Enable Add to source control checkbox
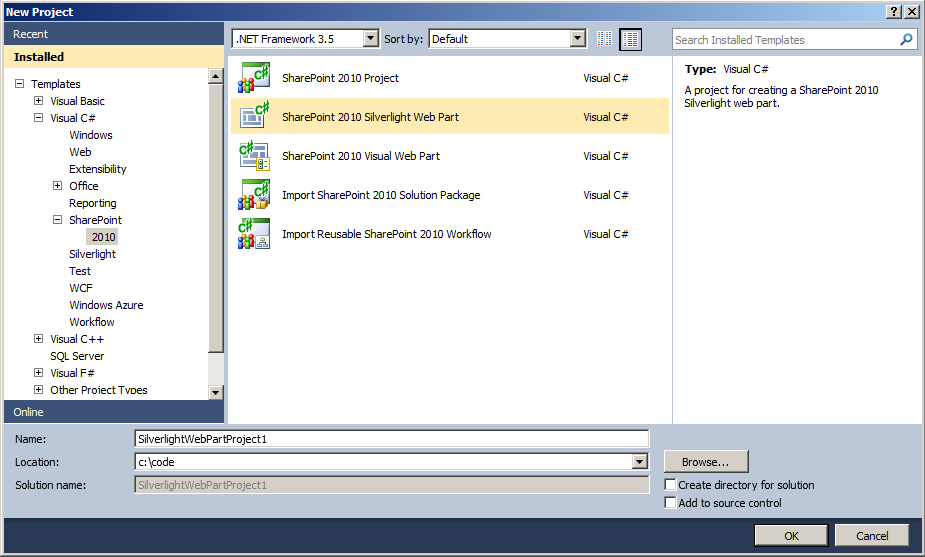This screenshot has height=557, width=925. (670, 503)
